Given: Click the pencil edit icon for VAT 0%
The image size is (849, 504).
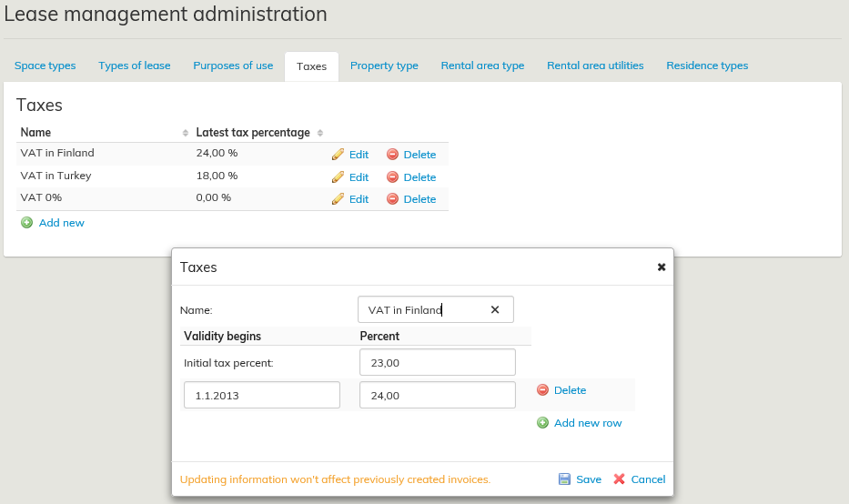Looking at the screenshot, I should coord(338,198).
